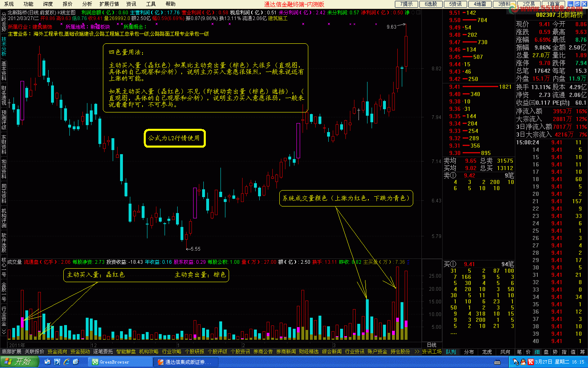588x368 pixels.
Task: Select the 盘 panel tab
Action: click(x=546, y=352)
